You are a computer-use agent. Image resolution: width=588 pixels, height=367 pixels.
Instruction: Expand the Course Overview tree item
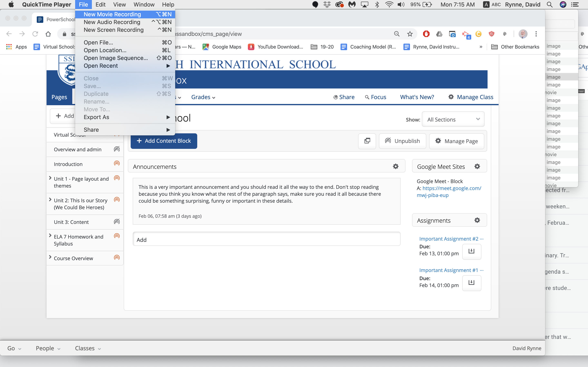click(50, 257)
